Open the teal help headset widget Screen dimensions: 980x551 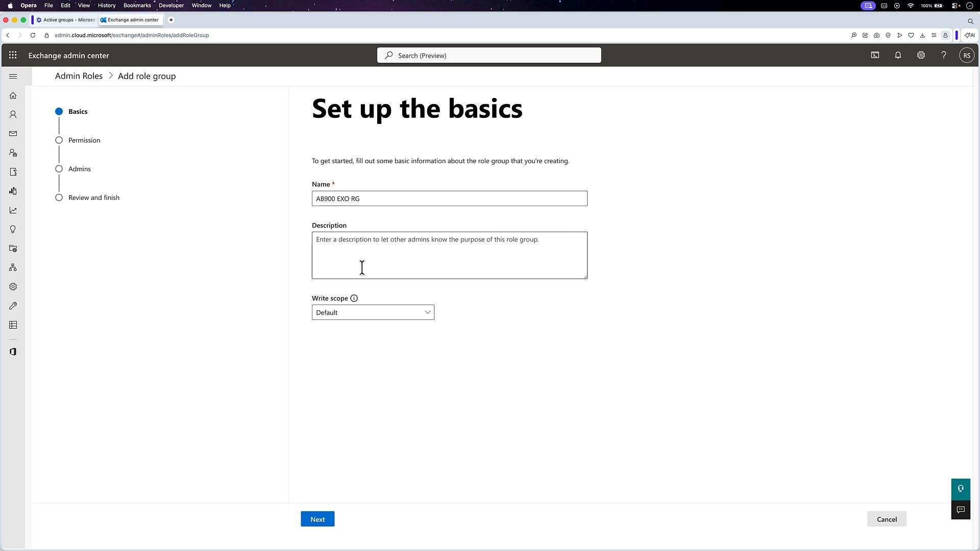click(x=961, y=489)
